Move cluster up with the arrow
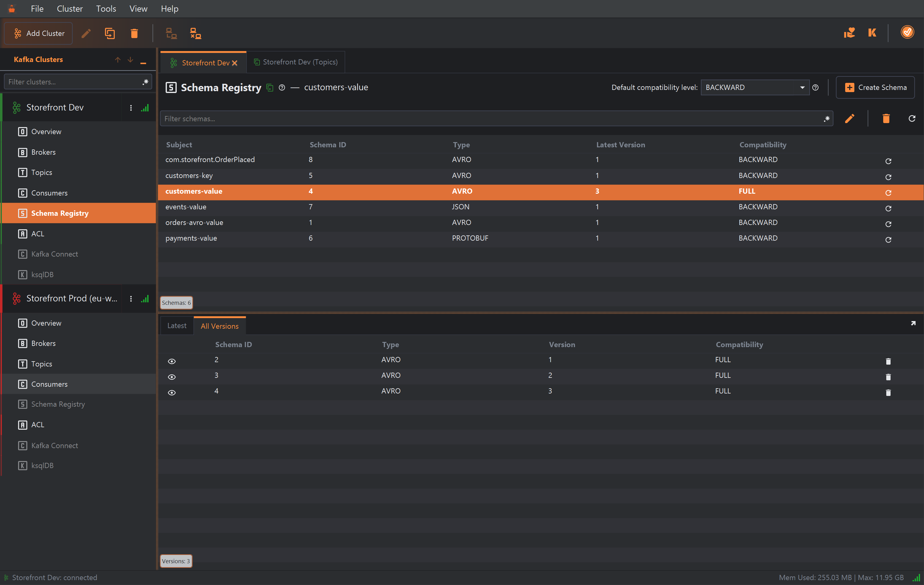Screen dimensions: 924x585 click(x=118, y=60)
